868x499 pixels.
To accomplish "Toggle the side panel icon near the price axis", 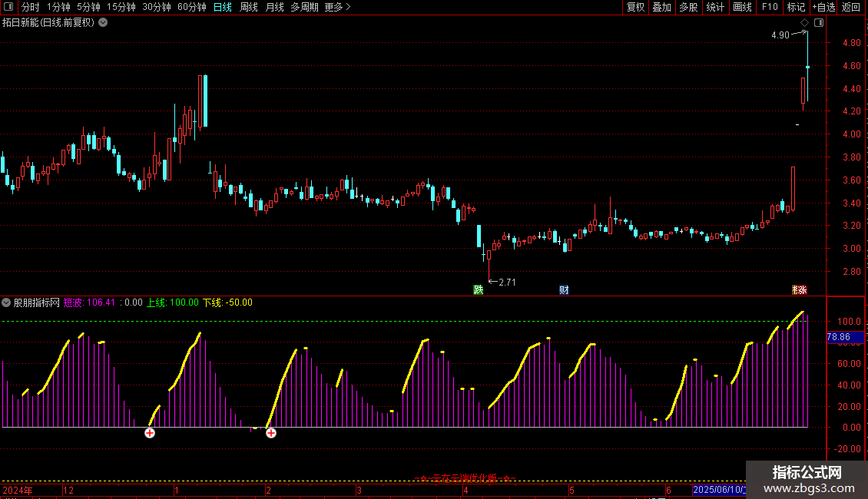I will pyautogui.click(x=819, y=23).
